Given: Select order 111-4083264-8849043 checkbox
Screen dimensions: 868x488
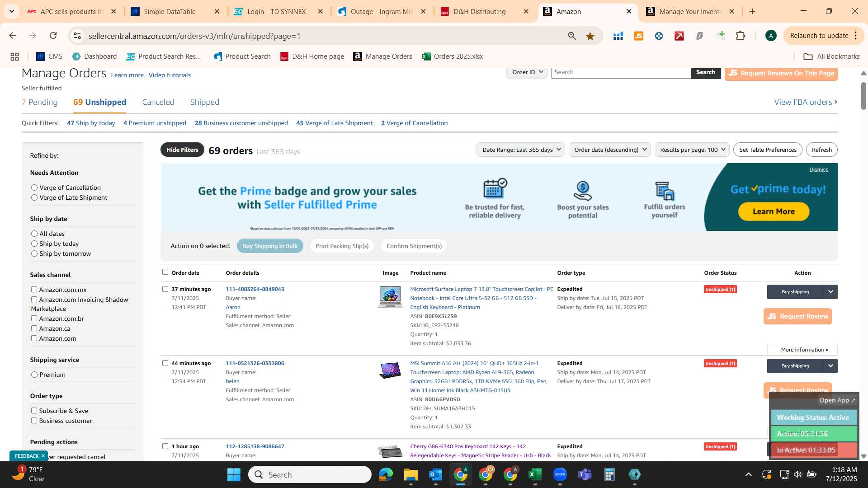Looking at the screenshot, I should point(165,289).
